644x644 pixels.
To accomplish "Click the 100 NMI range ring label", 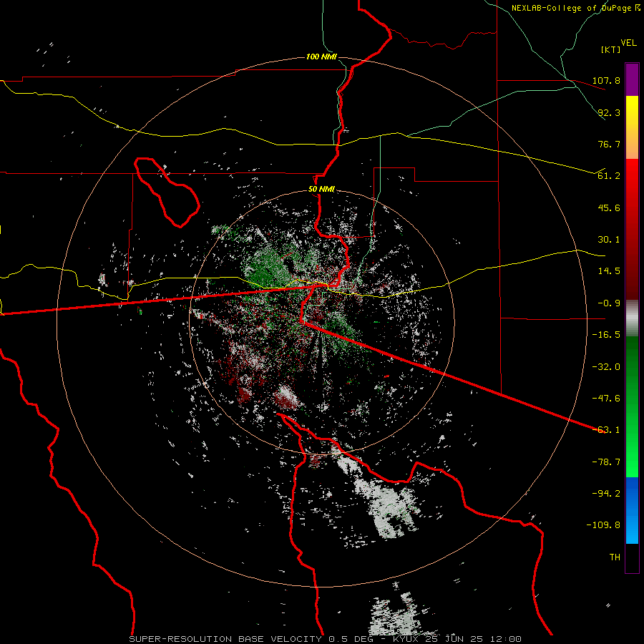I will 321,57.
